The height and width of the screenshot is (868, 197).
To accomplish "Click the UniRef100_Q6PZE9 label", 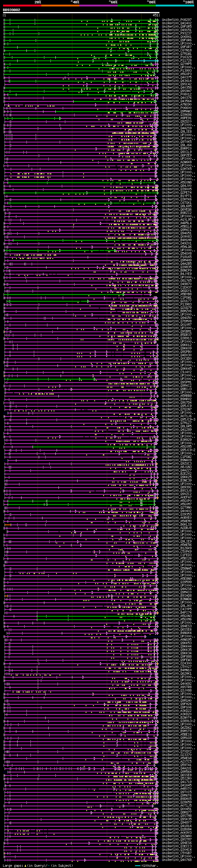I will [177, 155].
